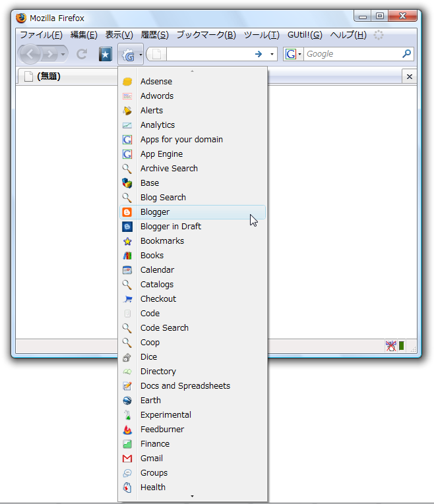Choose Coop from the list

(x=192, y=343)
